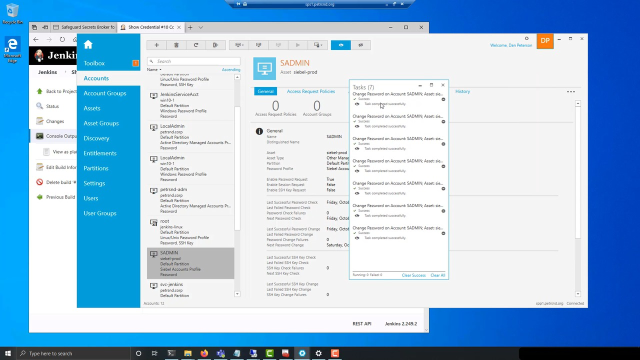Click the Welcome, Dan Peterson link

(x=511, y=45)
